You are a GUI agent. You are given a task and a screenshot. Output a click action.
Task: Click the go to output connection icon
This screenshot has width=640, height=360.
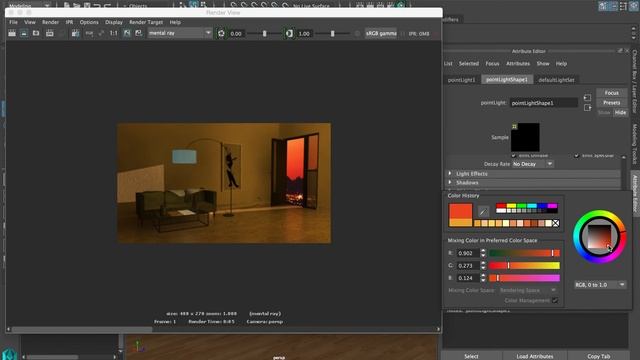(587, 108)
